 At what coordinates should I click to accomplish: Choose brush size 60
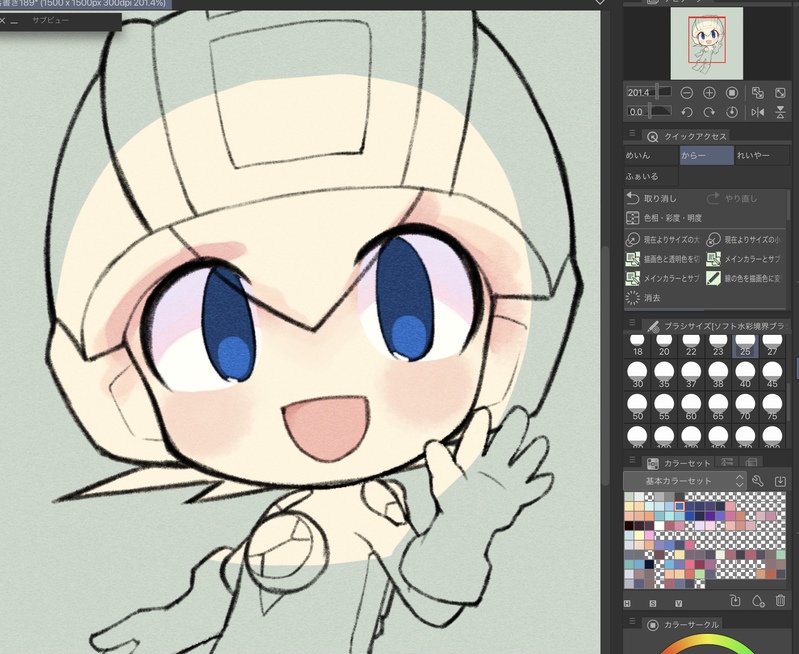tap(691, 406)
